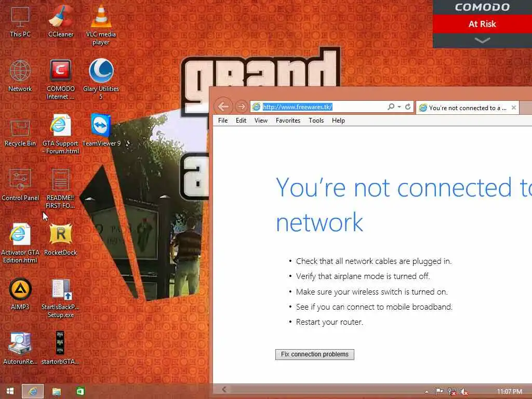Viewport: 532px width, 399px height.
Task: Open the Help menu
Action: click(x=338, y=121)
